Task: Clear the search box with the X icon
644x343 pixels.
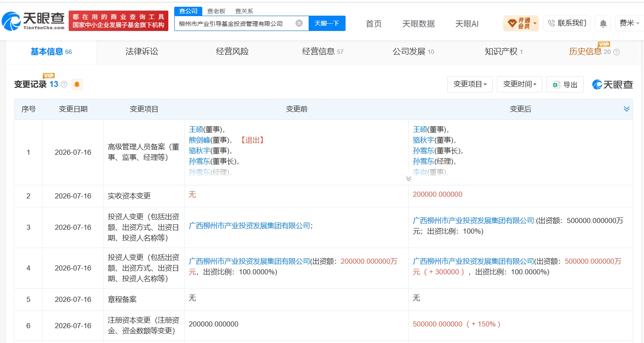Action: [299, 23]
